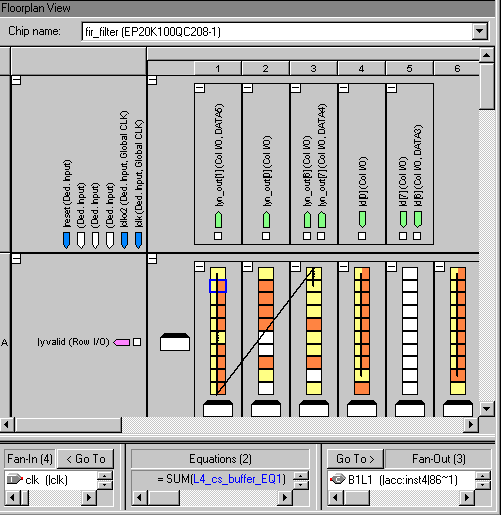
Task: Select the 'clk (|clk)' fan-in entry
Action: (46, 480)
